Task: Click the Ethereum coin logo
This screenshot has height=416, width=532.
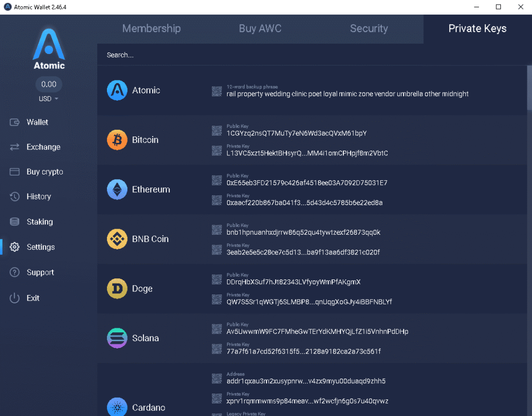Action: click(117, 190)
